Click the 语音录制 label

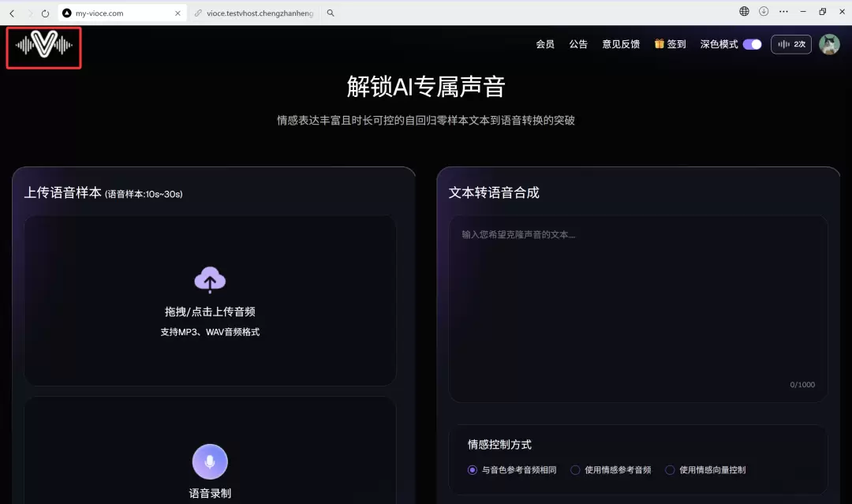(210, 493)
